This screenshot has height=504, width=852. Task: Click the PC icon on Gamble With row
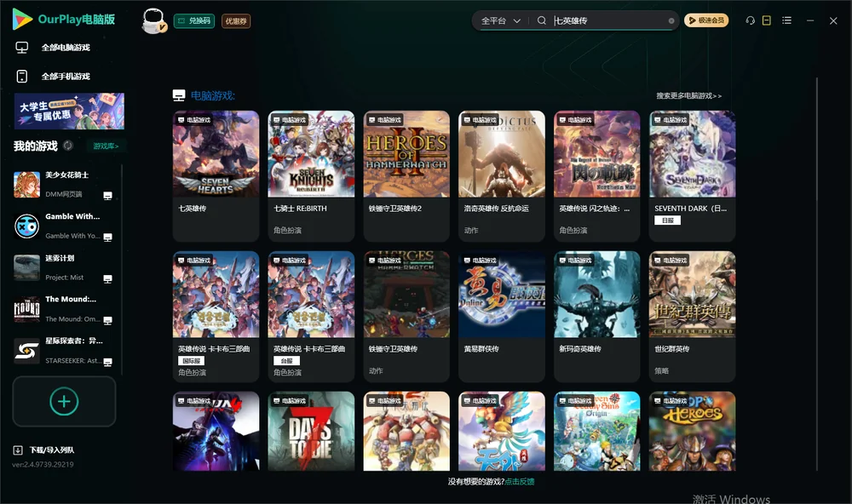pyautogui.click(x=107, y=238)
